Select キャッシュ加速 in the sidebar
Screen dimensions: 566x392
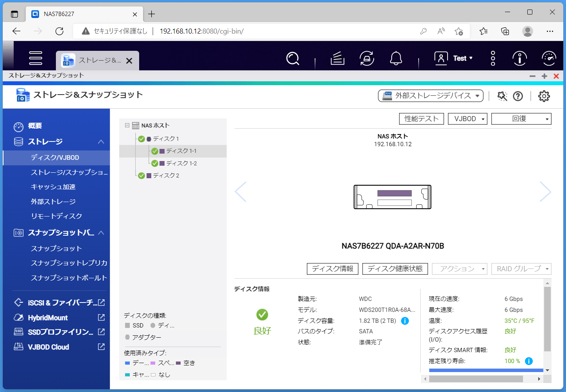(53, 187)
